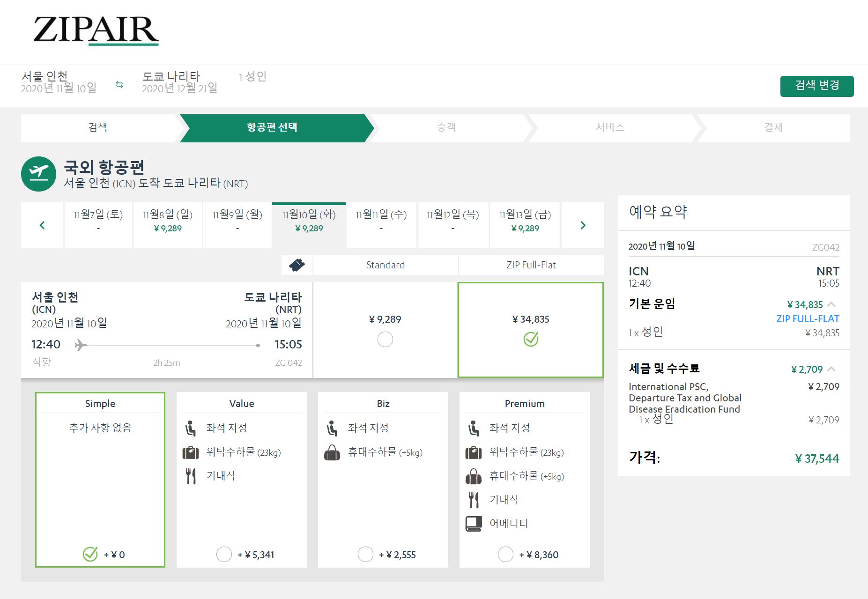Open the 서비스 step
868x599 pixels.
click(x=610, y=127)
